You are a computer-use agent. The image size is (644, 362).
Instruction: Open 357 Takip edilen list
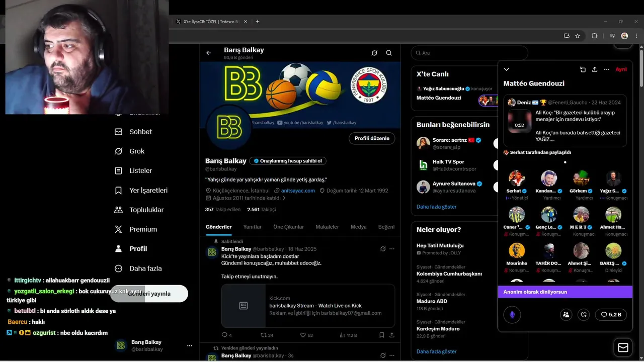tap(223, 209)
